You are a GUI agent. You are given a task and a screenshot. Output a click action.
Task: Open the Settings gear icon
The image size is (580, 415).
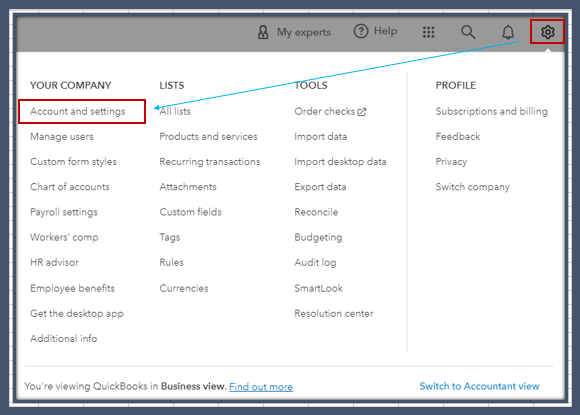point(547,32)
